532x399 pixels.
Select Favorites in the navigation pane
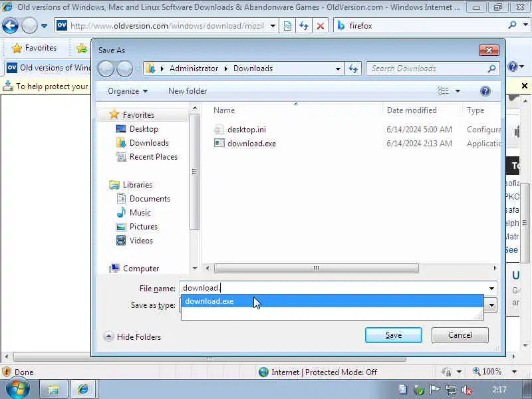(138, 115)
